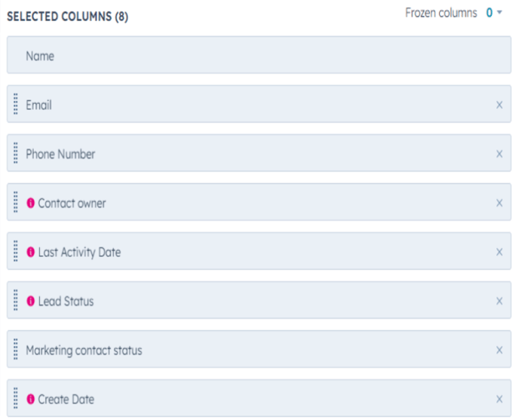Open the Frozen columns dropdown
The image size is (519, 420).
pos(494,13)
